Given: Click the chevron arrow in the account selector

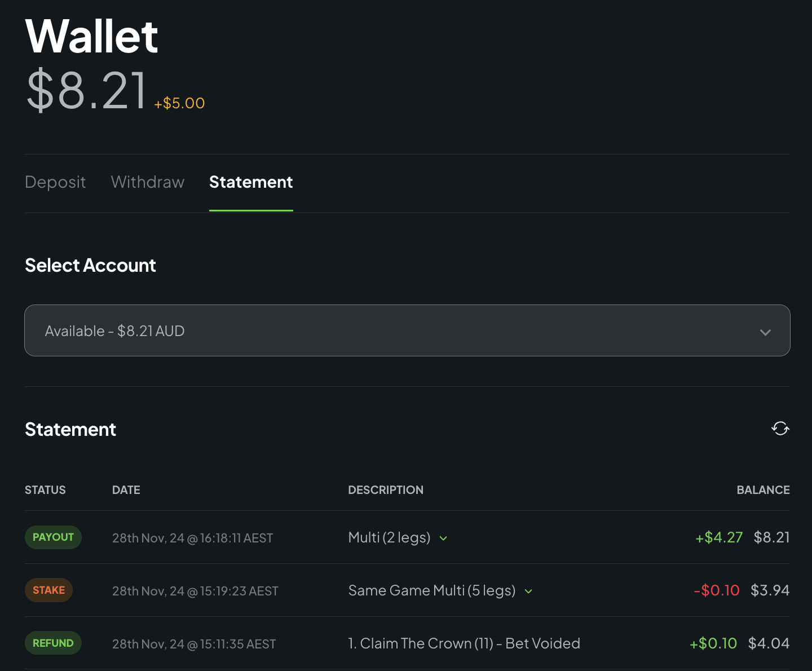Looking at the screenshot, I should (765, 332).
